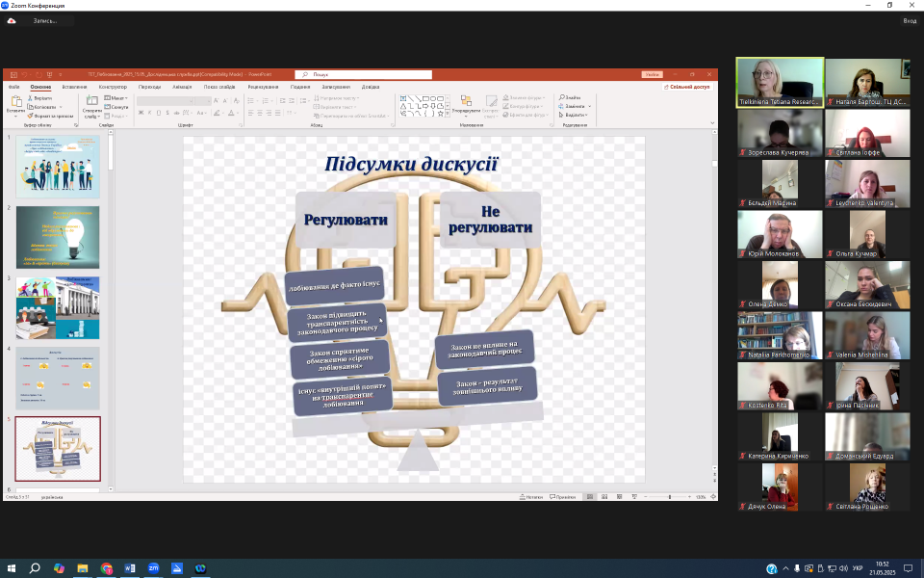This screenshot has height=578, width=924.
Task: Open the Select (Виділити) dropdown
Action: (574, 113)
